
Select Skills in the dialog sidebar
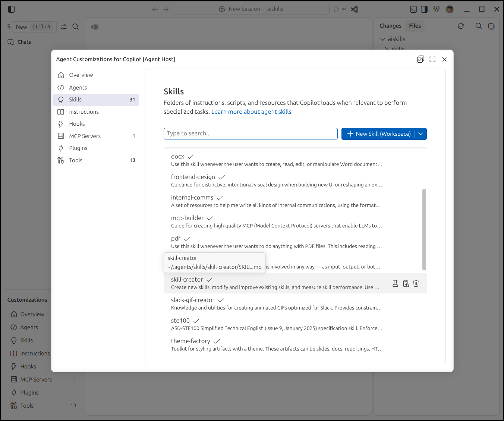coord(96,100)
